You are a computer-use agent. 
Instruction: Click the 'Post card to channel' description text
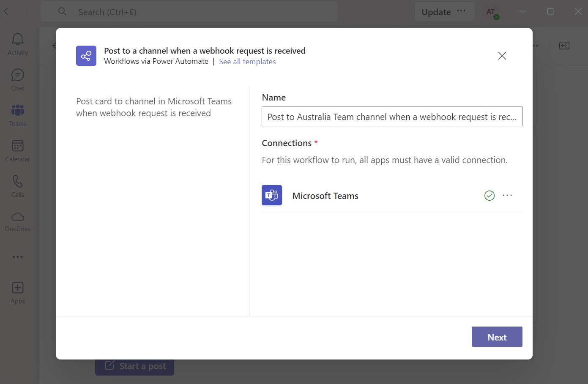[154, 107]
